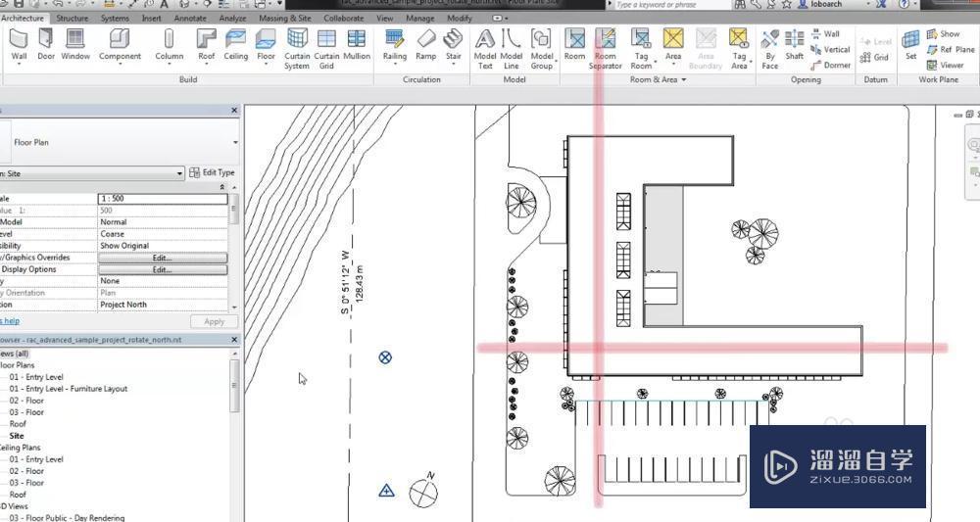
Task: Choose the Curtain Grid tool
Action: click(326, 49)
